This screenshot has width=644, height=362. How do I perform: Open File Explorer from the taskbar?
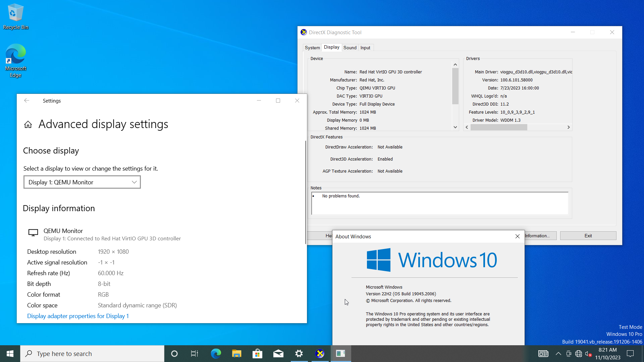click(x=236, y=354)
